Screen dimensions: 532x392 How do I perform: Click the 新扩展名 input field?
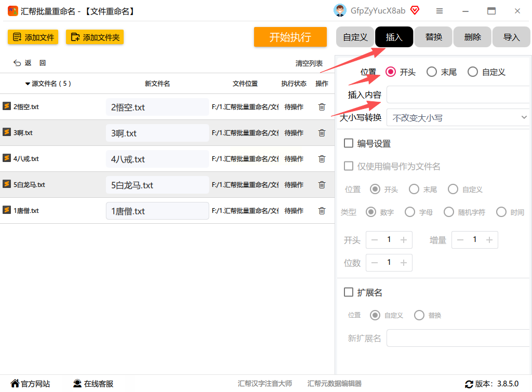click(x=458, y=338)
